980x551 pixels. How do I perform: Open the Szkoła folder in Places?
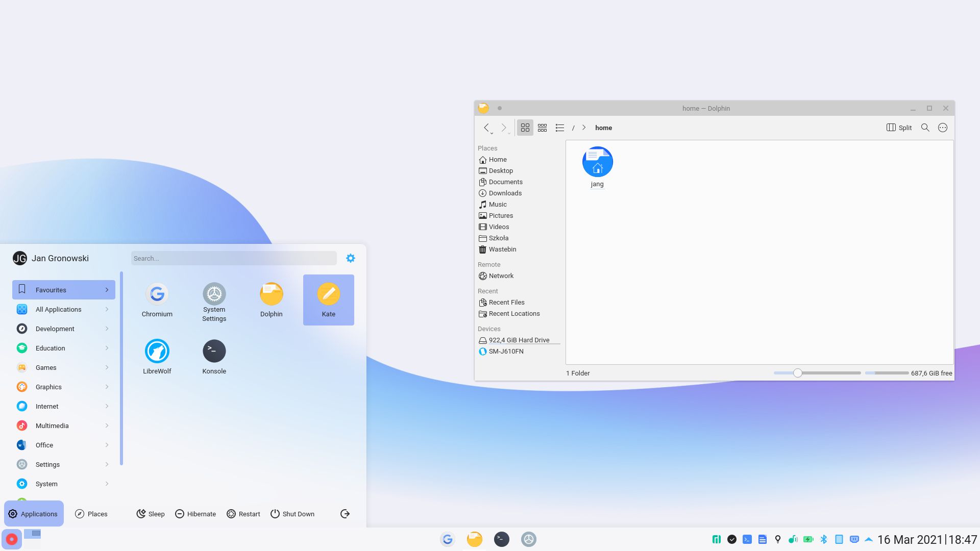tap(498, 238)
